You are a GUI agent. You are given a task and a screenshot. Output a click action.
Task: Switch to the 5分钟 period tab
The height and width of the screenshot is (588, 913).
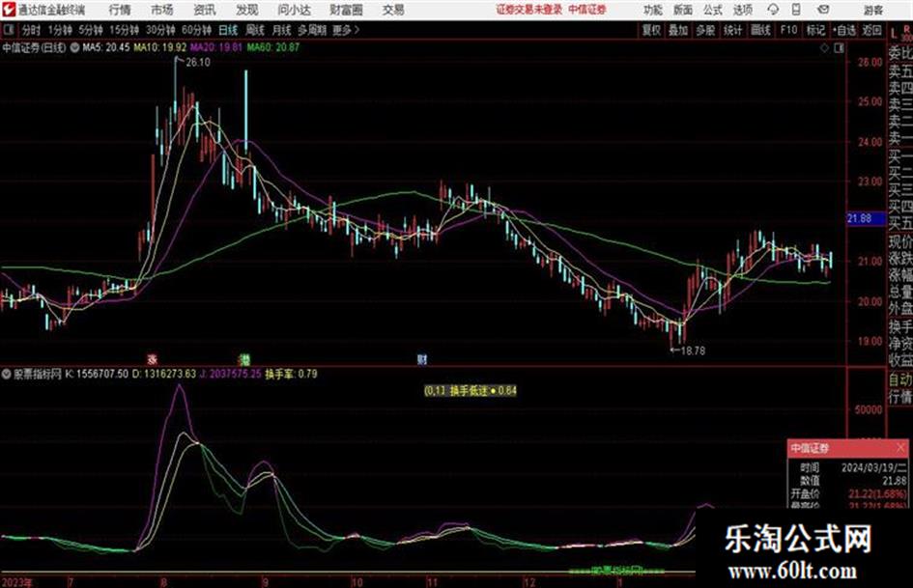91,30
